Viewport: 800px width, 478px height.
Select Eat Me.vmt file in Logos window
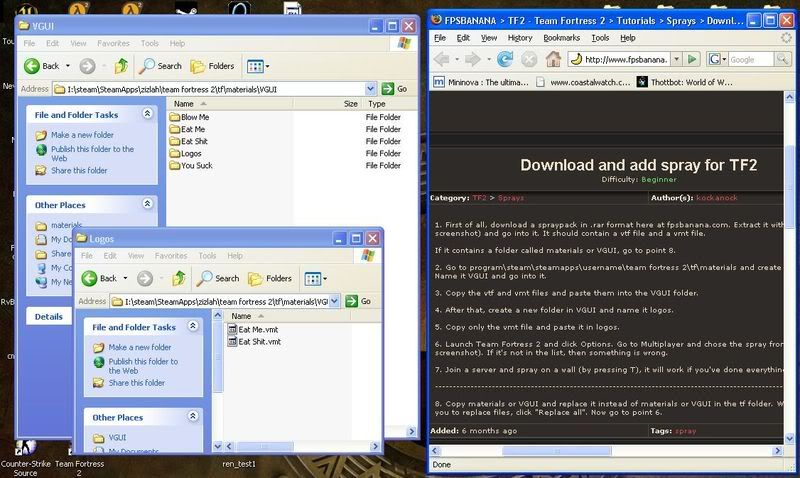[x=253, y=330]
